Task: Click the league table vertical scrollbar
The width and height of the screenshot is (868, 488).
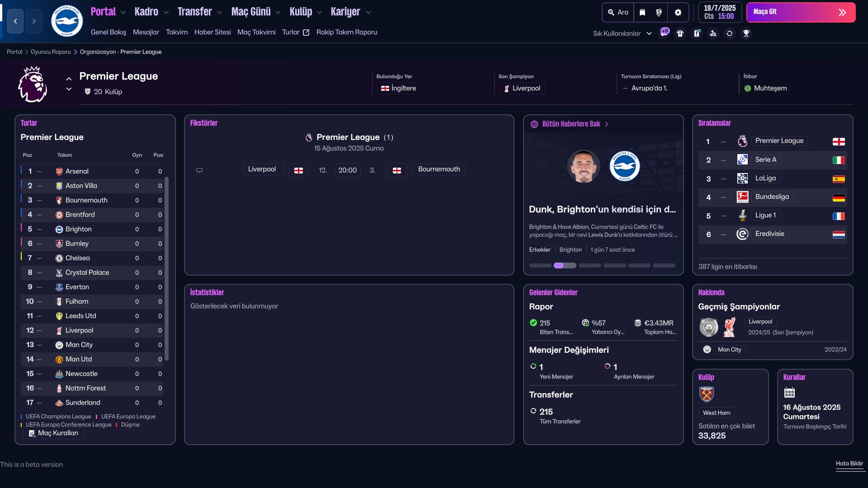Action: (x=166, y=268)
